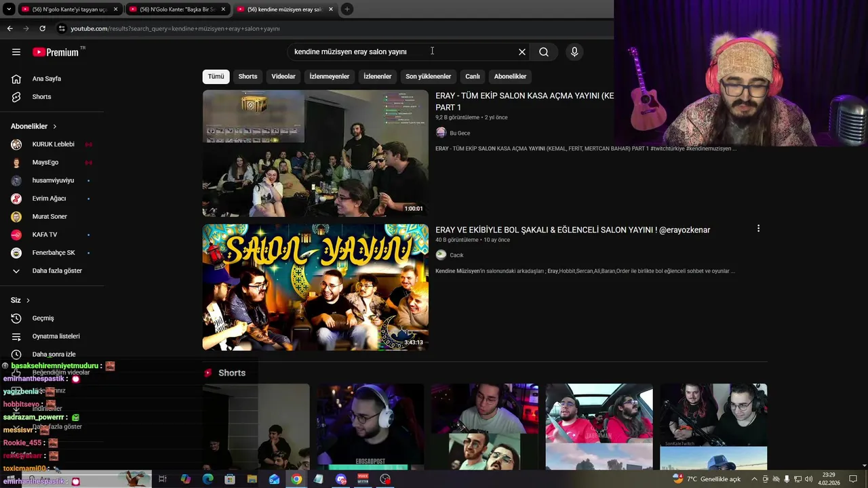
Task: Select the Abonelikler filter chip
Action: 510,77
